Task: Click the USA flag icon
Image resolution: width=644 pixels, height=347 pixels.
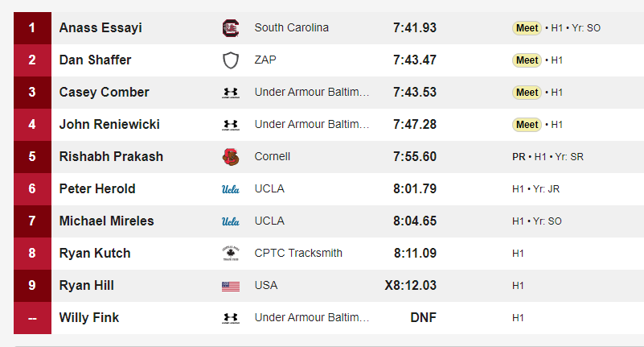Action: pos(231,286)
